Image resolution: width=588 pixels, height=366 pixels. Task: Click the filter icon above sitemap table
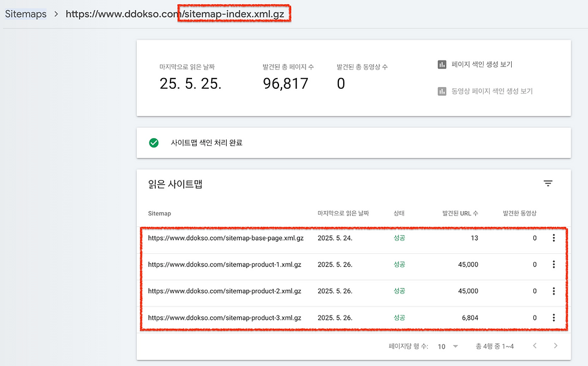coord(548,184)
